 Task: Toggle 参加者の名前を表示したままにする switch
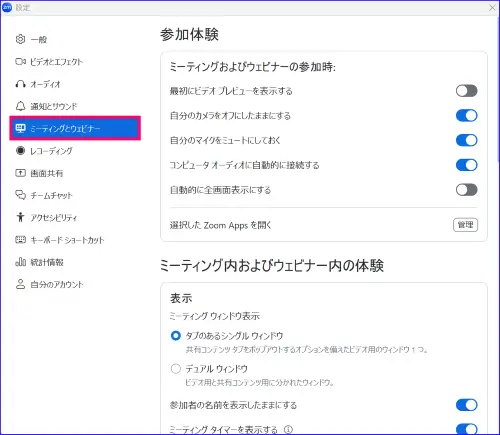pyautogui.click(x=466, y=405)
